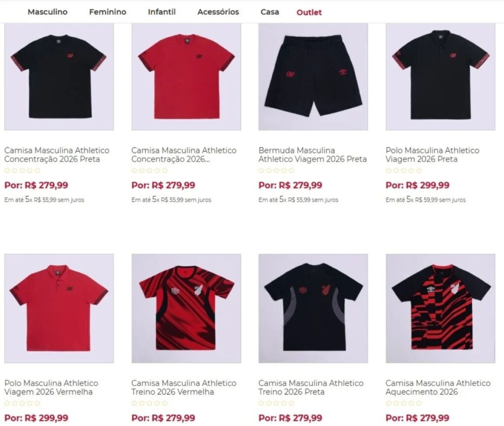Open the Feminino menu
This screenshot has width=504, height=426.
108,12
